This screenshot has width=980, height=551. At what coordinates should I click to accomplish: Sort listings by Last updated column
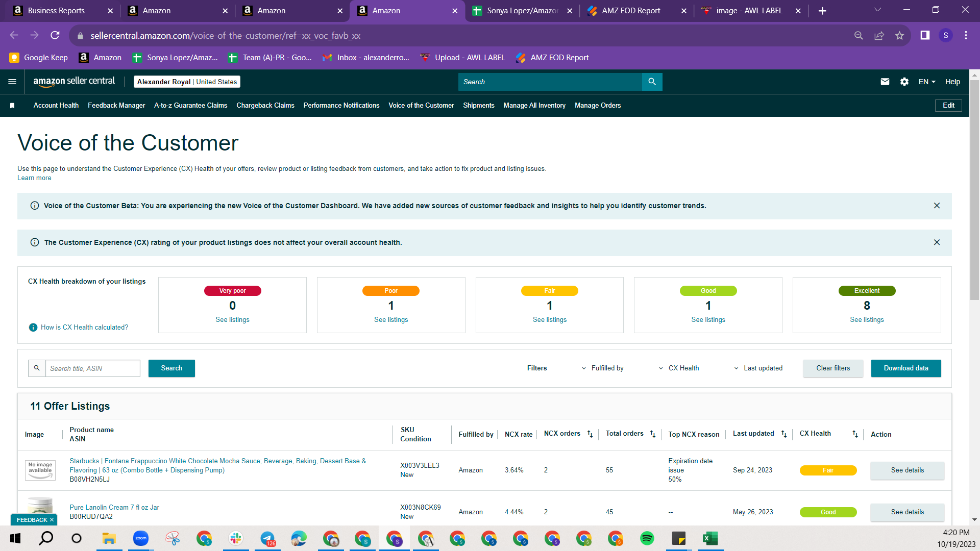tap(784, 434)
